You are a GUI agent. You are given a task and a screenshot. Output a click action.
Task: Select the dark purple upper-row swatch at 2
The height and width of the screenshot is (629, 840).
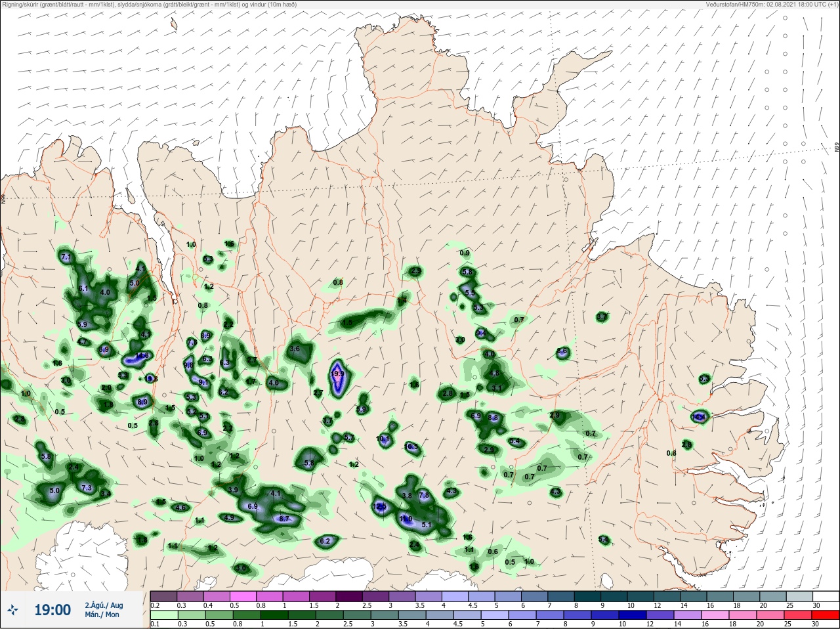pyautogui.click(x=350, y=596)
